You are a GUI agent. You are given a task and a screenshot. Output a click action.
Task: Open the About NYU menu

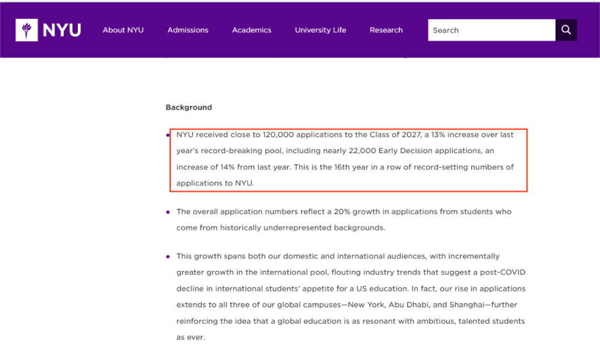coord(123,30)
